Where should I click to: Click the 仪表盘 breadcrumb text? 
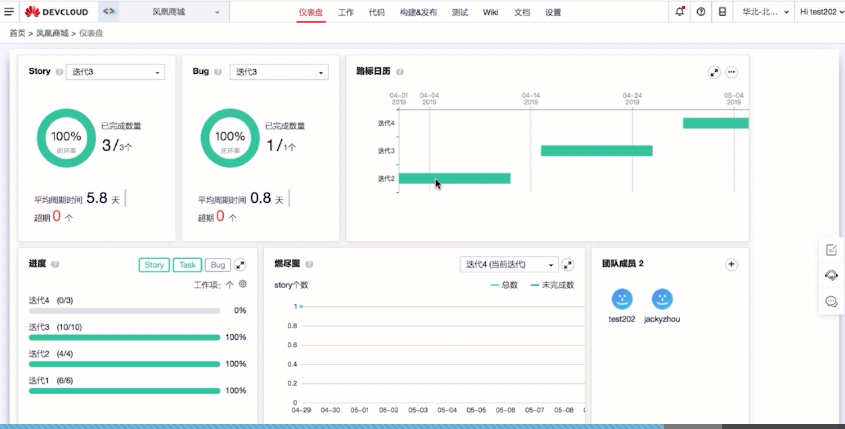click(x=91, y=33)
